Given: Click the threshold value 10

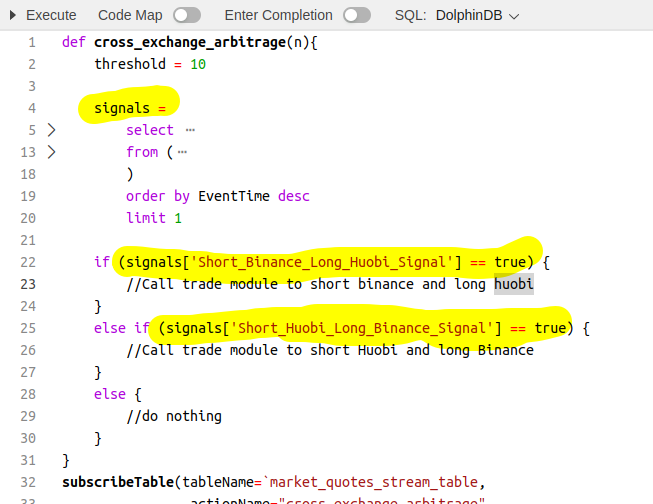Looking at the screenshot, I should pos(198,64).
